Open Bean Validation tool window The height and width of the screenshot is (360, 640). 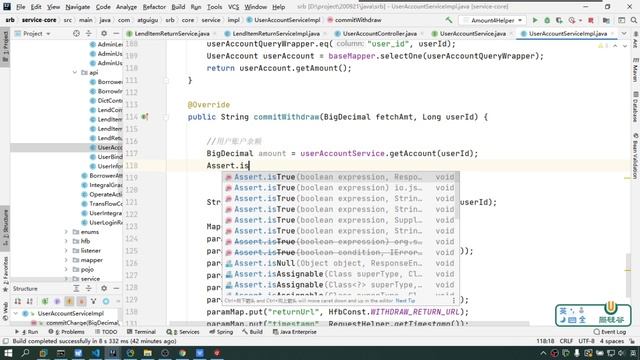(x=635, y=156)
